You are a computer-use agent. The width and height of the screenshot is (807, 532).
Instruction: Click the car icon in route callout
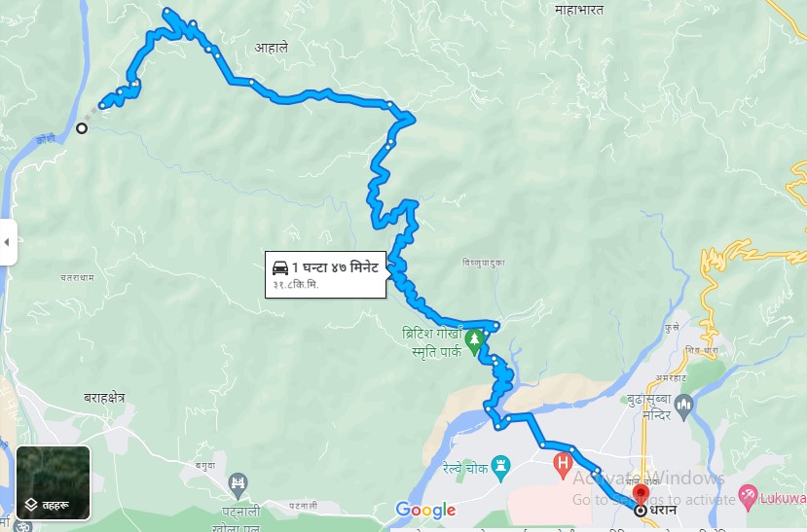tap(280, 267)
